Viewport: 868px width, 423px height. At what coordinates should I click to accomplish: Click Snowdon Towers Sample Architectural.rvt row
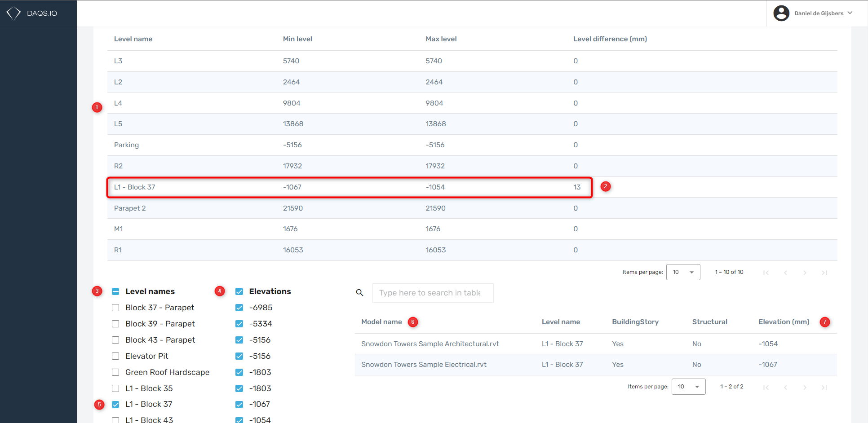pyautogui.click(x=430, y=344)
